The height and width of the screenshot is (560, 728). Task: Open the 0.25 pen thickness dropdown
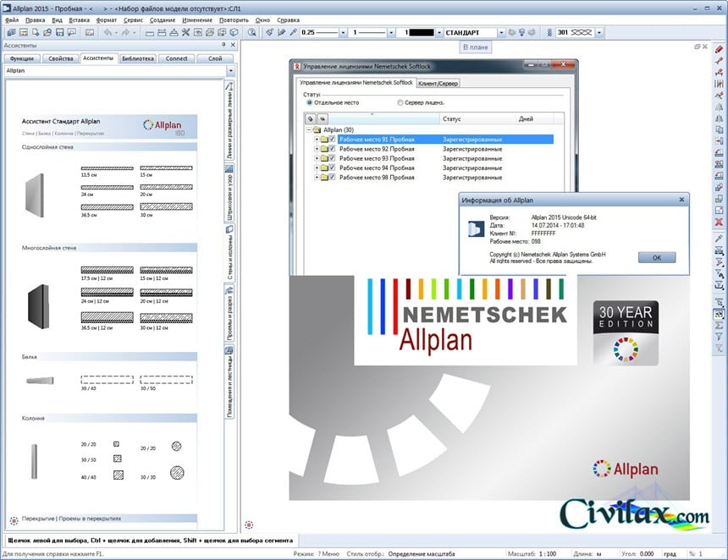point(343,32)
